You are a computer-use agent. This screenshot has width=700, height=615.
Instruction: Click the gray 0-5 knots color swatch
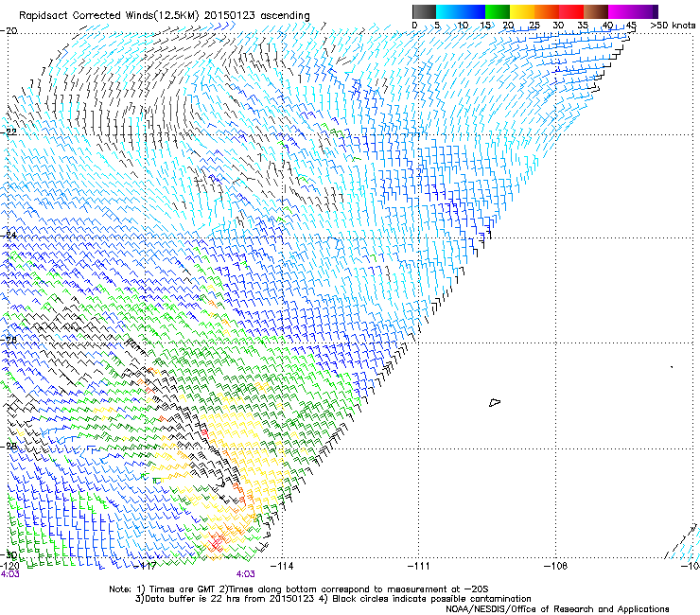(424, 11)
